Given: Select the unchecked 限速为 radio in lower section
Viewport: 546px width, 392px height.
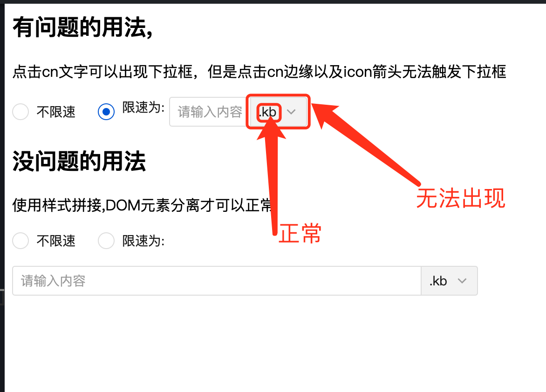Looking at the screenshot, I should coord(106,241).
